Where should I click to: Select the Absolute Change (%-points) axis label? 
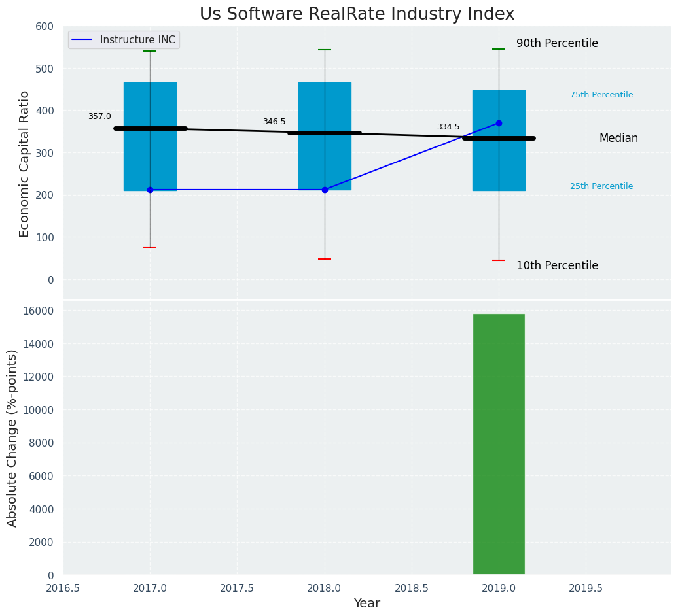pos(12,437)
